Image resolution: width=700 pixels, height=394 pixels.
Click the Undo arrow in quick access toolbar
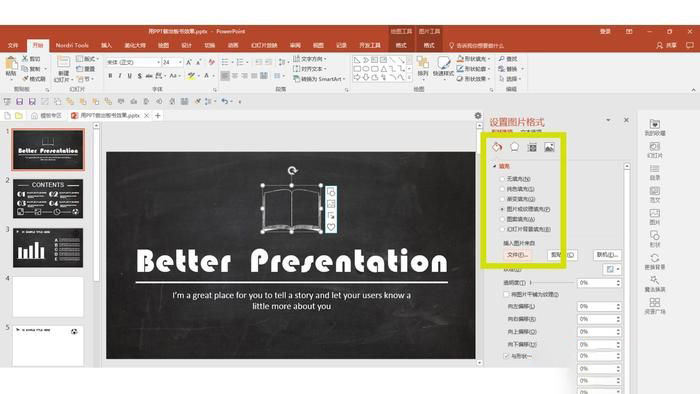[225, 102]
